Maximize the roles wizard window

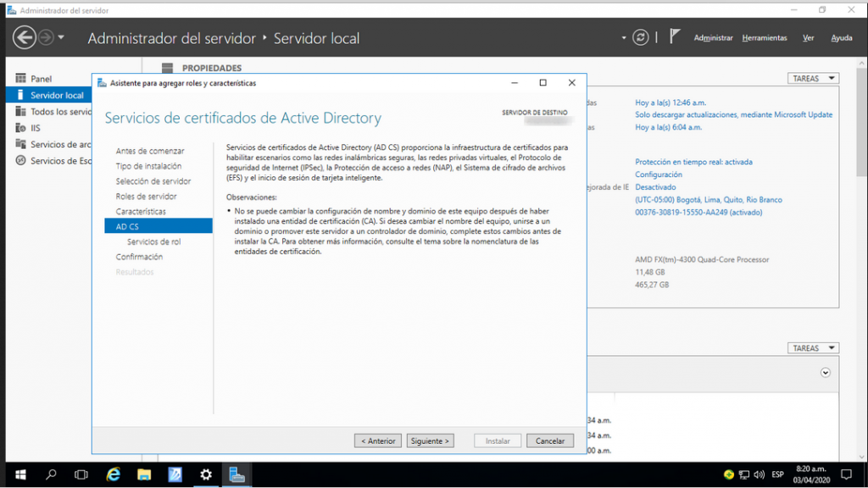(543, 82)
